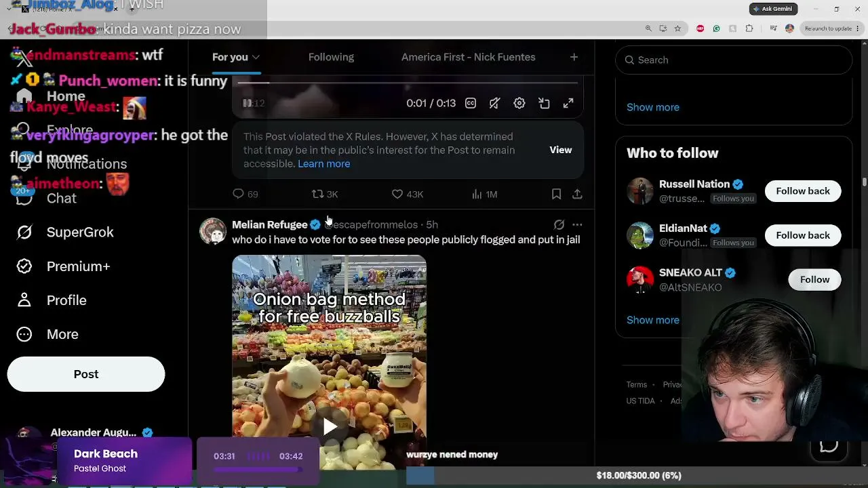Switch to the Following tab
Image resolution: width=868 pixels, height=488 pixels.
tap(331, 57)
